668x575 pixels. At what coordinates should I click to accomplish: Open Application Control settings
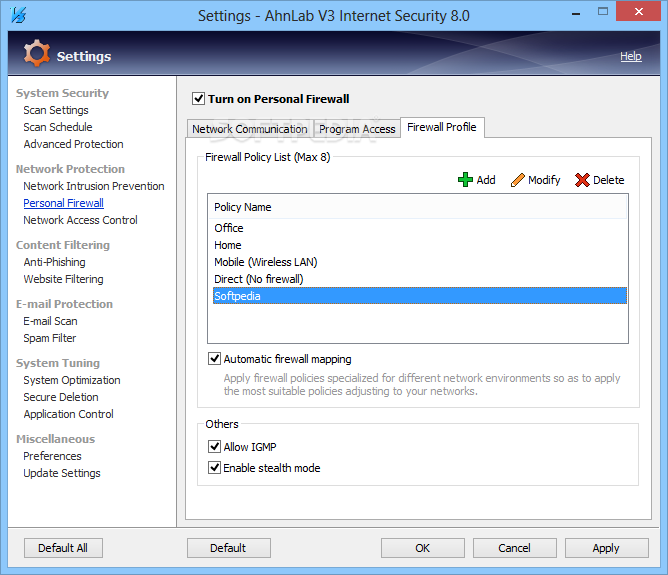coord(69,414)
